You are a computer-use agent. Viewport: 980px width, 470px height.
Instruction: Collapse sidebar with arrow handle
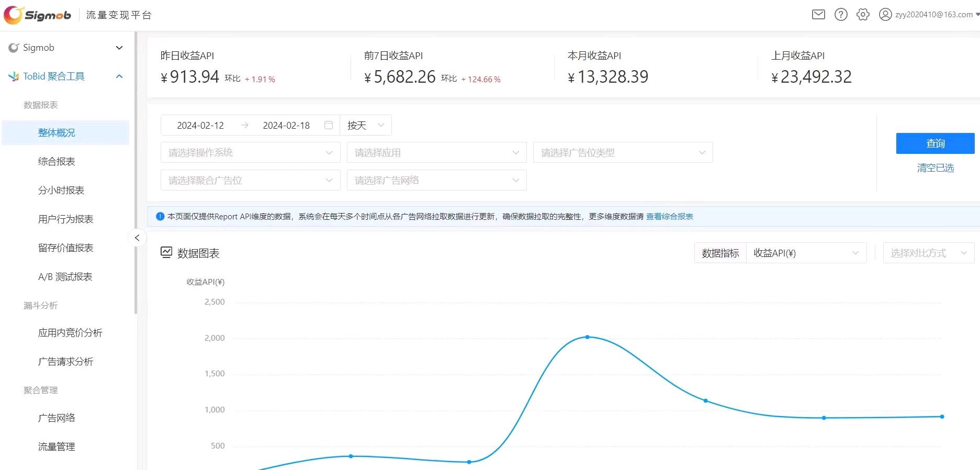(x=137, y=238)
